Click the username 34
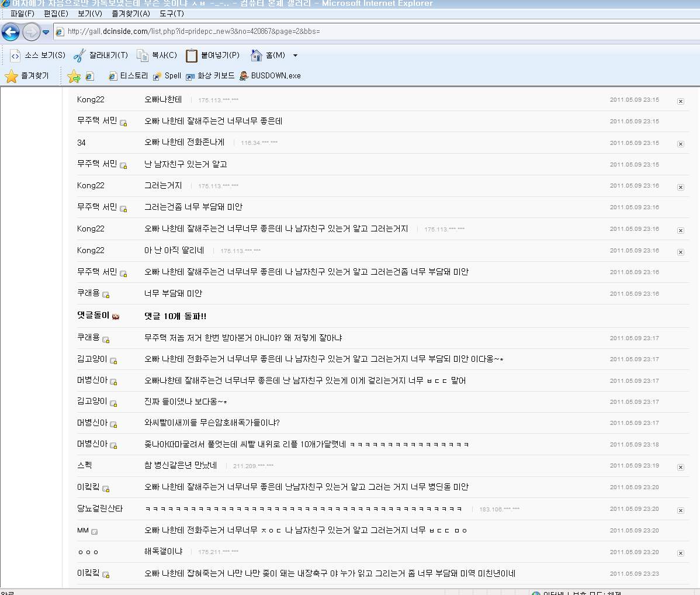This screenshot has width=700, height=595. click(x=81, y=143)
